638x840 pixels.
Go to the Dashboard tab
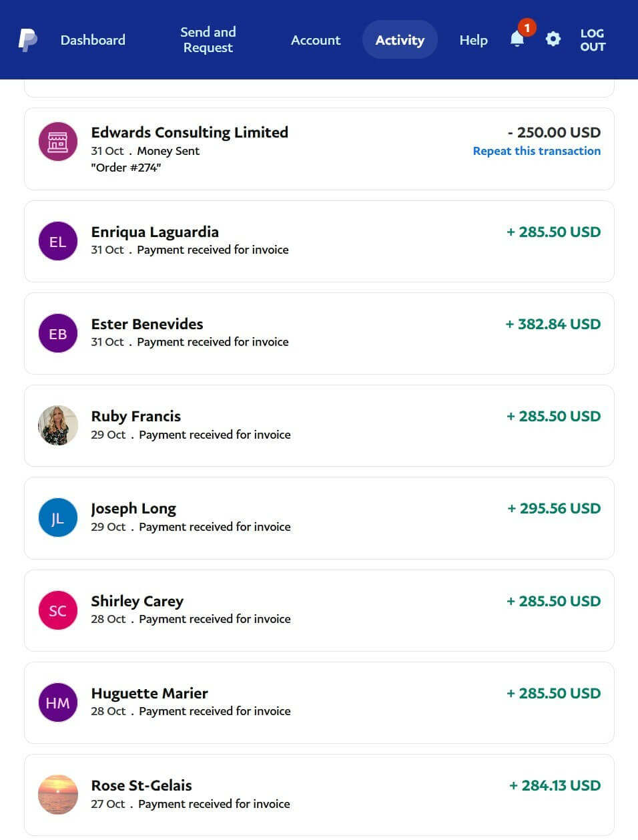[x=93, y=40]
